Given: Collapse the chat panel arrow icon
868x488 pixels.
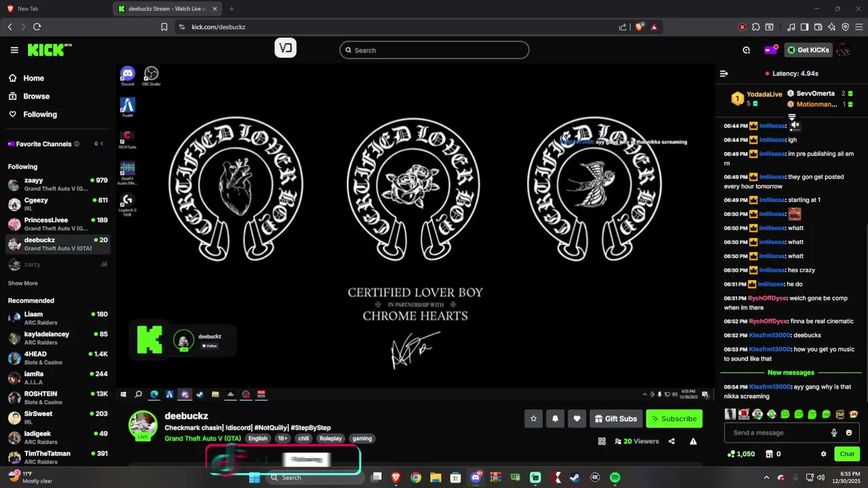Looking at the screenshot, I should pyautogui.click(x=724, y=73).
